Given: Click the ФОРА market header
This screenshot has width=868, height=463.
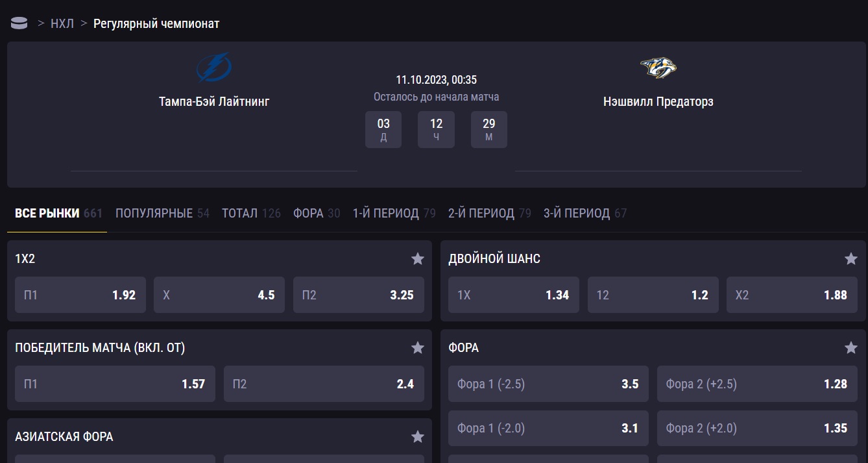Looking at the screenshot, I should click(464, 347).
